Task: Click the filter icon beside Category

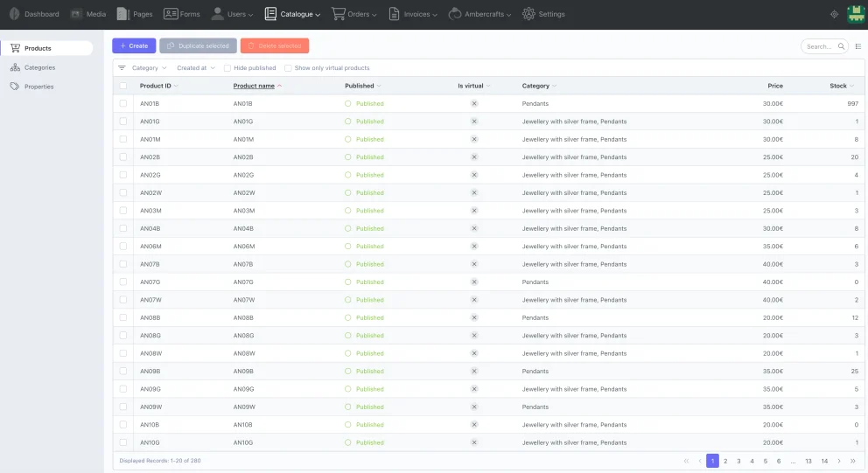Action: tap(122, 68)
